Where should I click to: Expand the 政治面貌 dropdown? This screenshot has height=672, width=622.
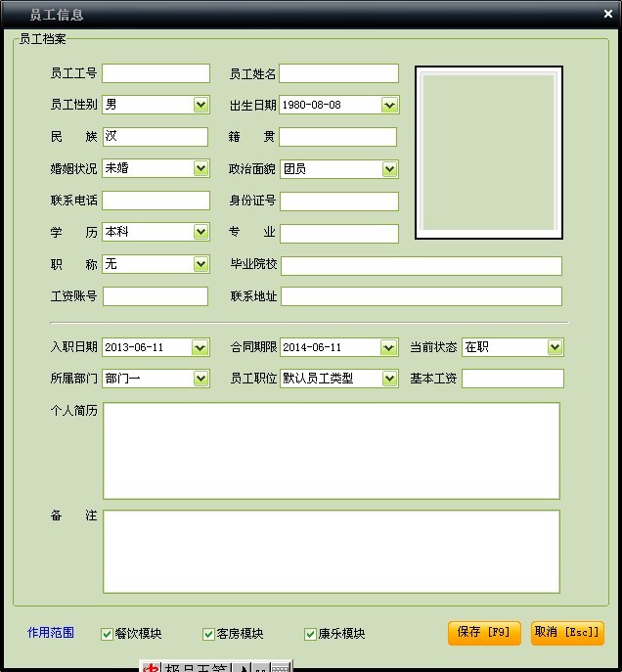[389, 169]
